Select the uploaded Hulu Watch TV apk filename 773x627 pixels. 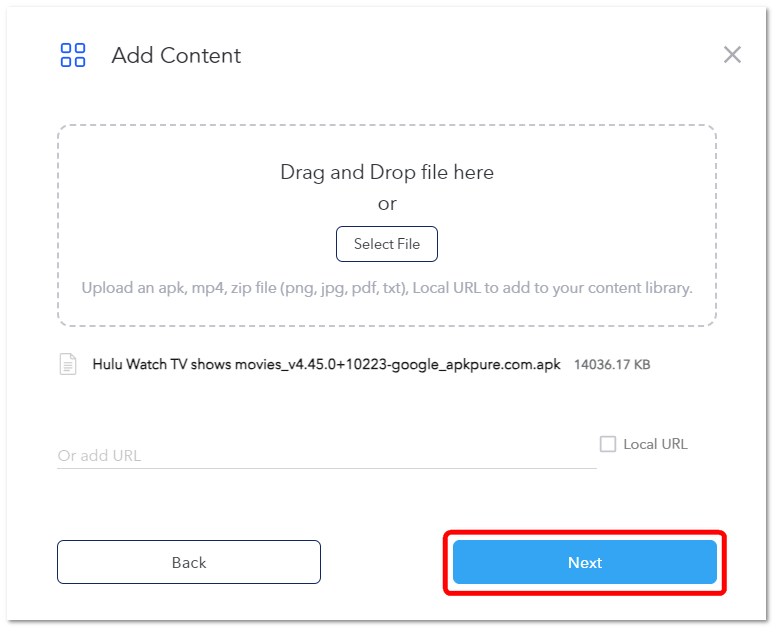326,364
